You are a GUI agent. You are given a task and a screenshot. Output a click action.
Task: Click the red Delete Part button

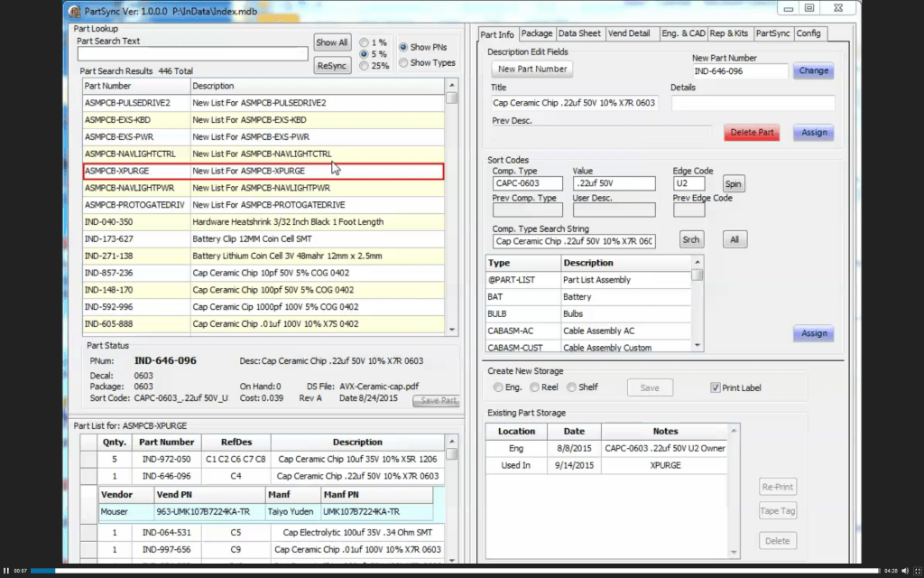point(752,132)
